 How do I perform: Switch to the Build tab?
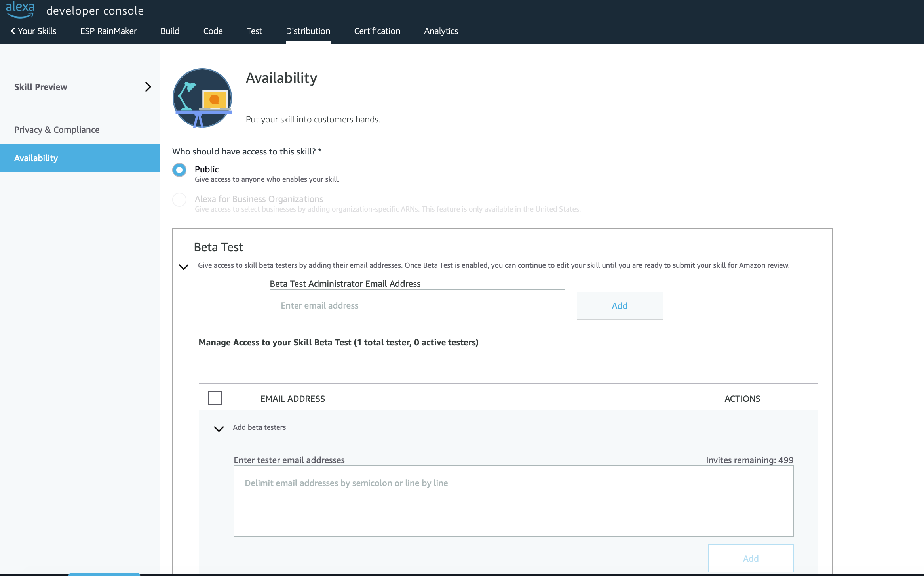tap(170, 31)
